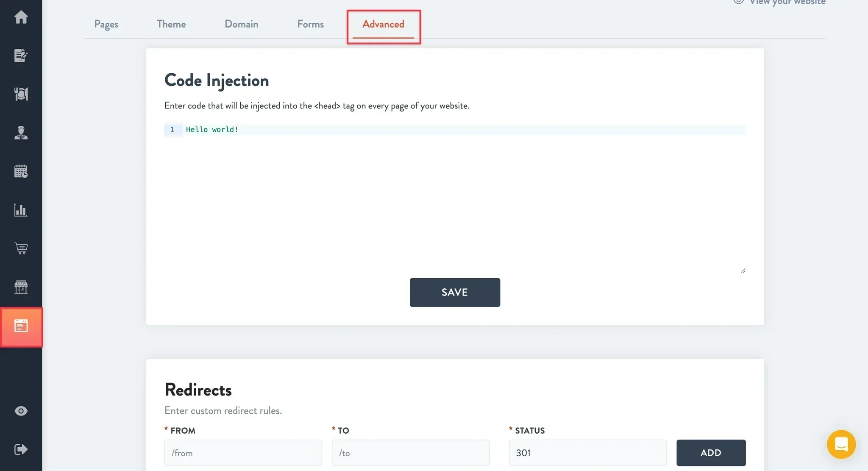Select the Advanced tab
The height and width of the screenshot is (471, 868).
383,24
